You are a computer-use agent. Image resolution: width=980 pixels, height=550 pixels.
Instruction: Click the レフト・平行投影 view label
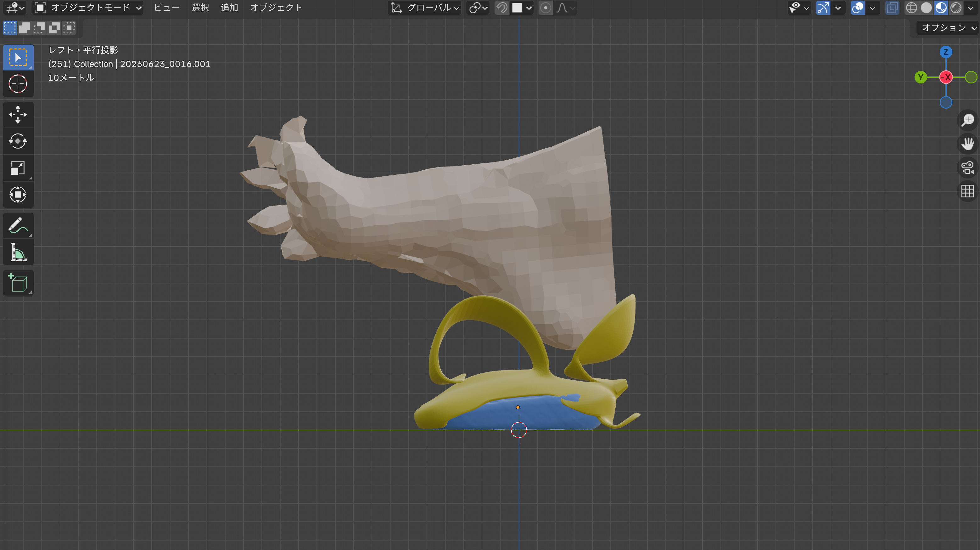pyautogui.click(x=83, y=50)
